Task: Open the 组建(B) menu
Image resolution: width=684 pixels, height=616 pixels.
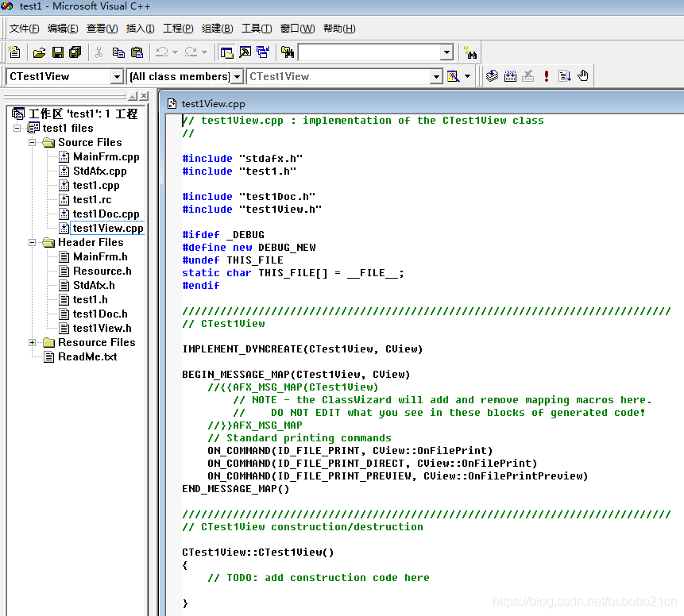Action: pos(217,29)
